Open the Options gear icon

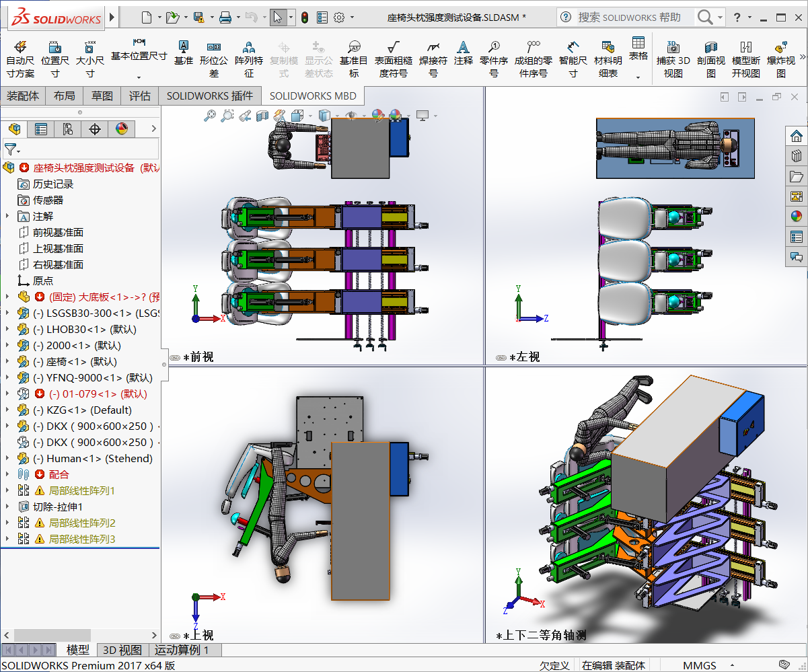pyautogui.click(x=339, y=17)
